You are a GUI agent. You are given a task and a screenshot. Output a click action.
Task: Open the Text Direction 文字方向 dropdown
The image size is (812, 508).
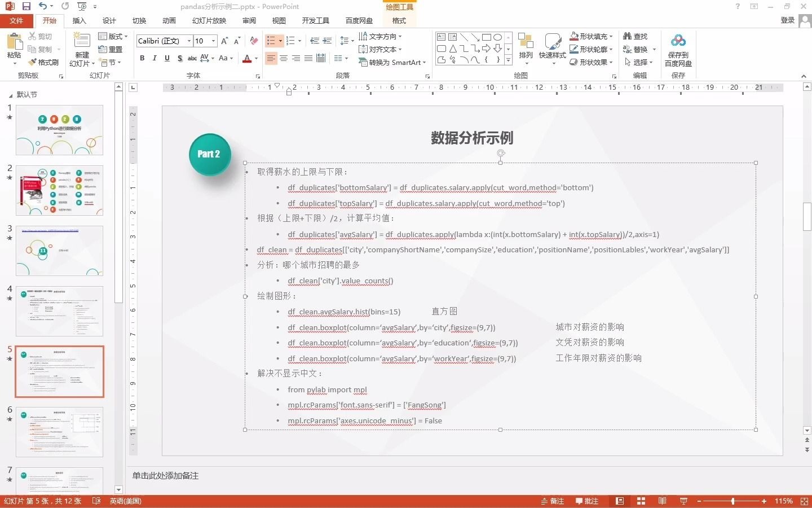coord(380,36)
